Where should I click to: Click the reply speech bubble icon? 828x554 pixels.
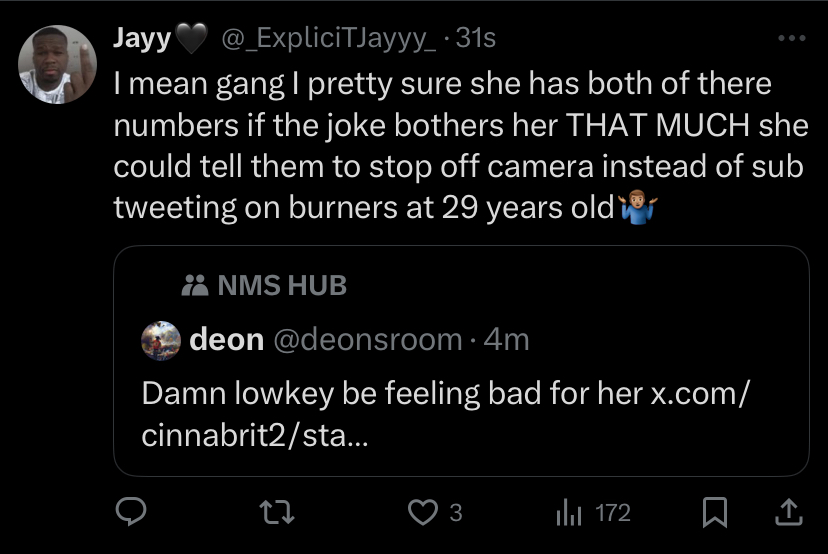[x=132, y=513]
